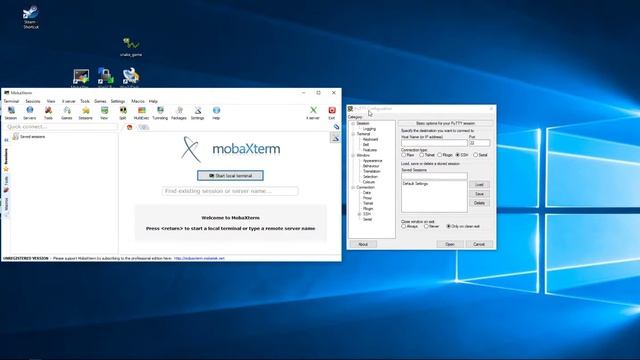Select the SSH connection type radio
The height and width of the screenshot is (360, 640).
[x=458, y=155]
